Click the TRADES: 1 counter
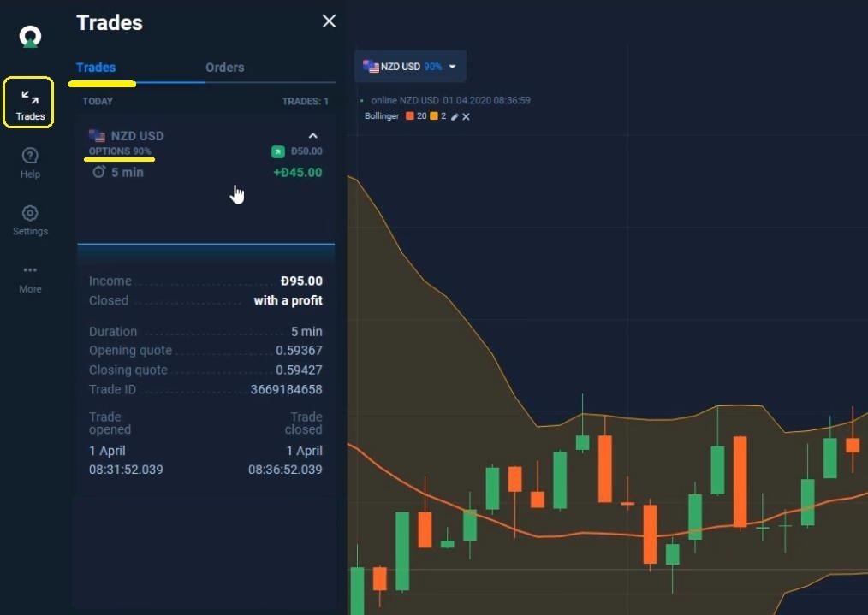The height and width of the screenshot is (615, 868). coord(305,101)
